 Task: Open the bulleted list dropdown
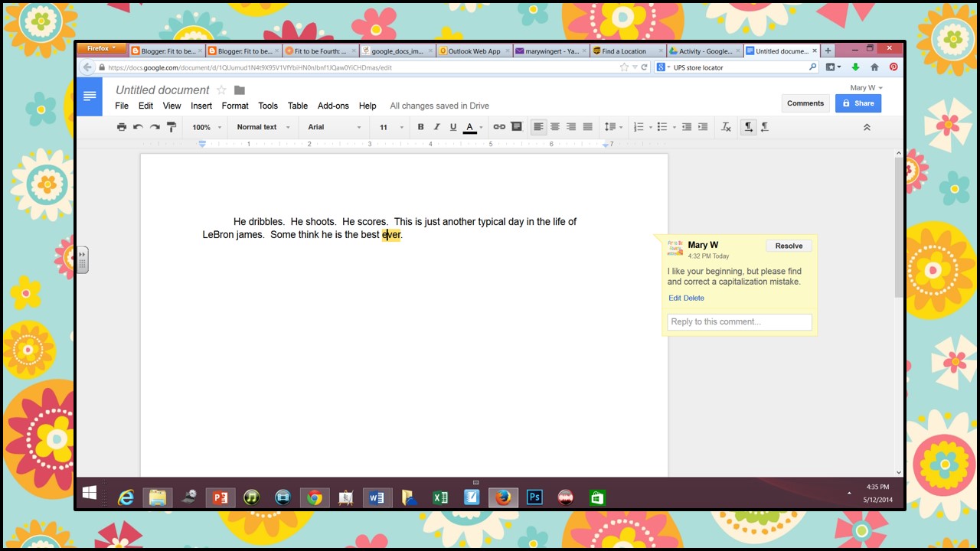666,127
